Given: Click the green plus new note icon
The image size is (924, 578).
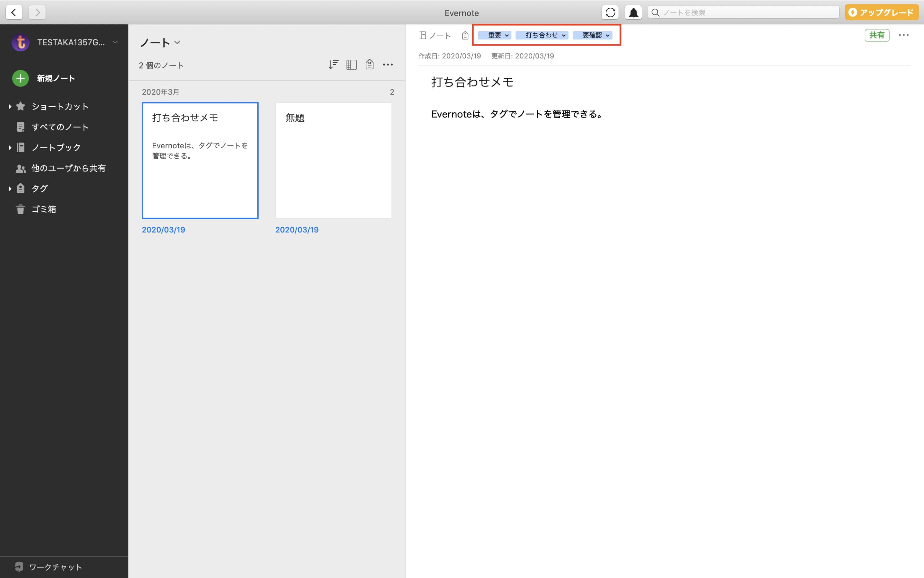Looking at the screenshot, I should [21, 78].
